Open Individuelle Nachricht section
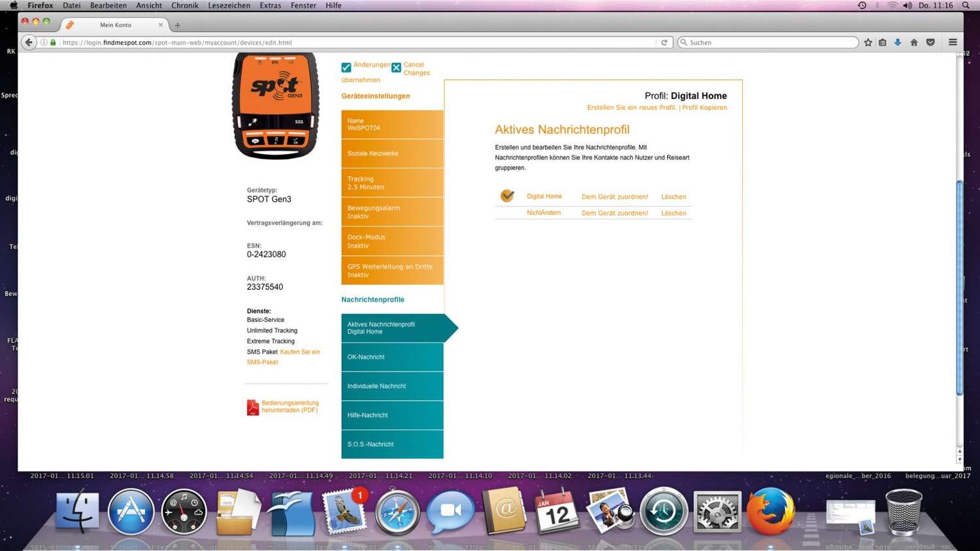 (392, 386)
